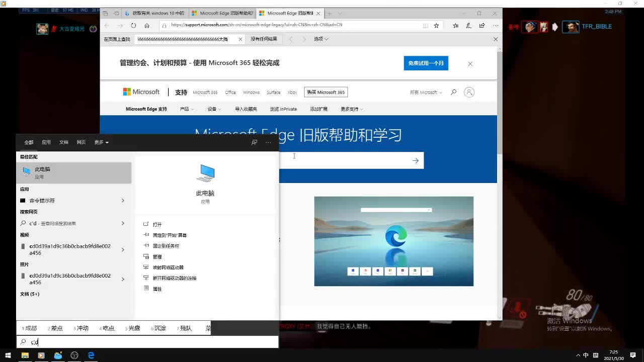The width and height of the screenshot is (644, 362).
Task: Click the Windows search input box
Action: point(147,342)
